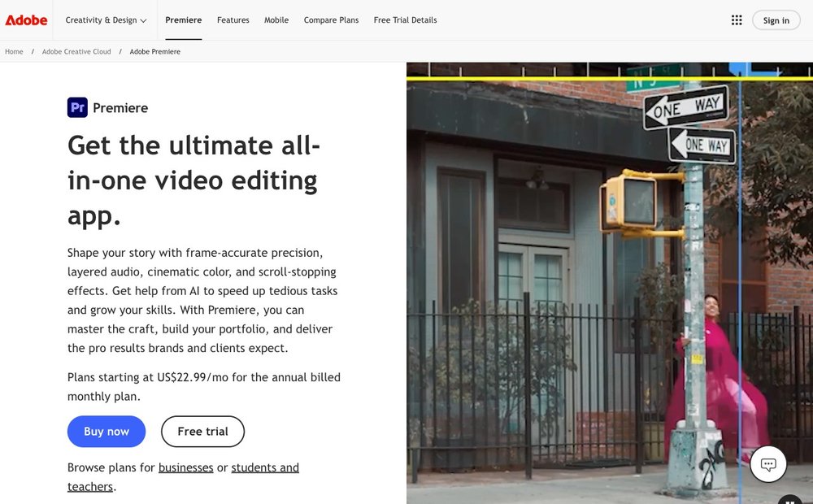Follow the businesses plans link

185,467
